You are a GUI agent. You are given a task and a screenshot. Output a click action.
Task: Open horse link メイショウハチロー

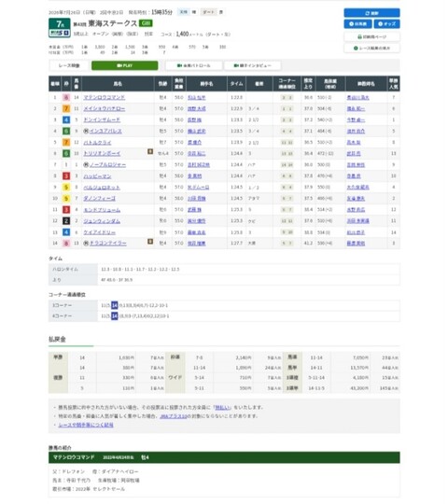point(105,108)
